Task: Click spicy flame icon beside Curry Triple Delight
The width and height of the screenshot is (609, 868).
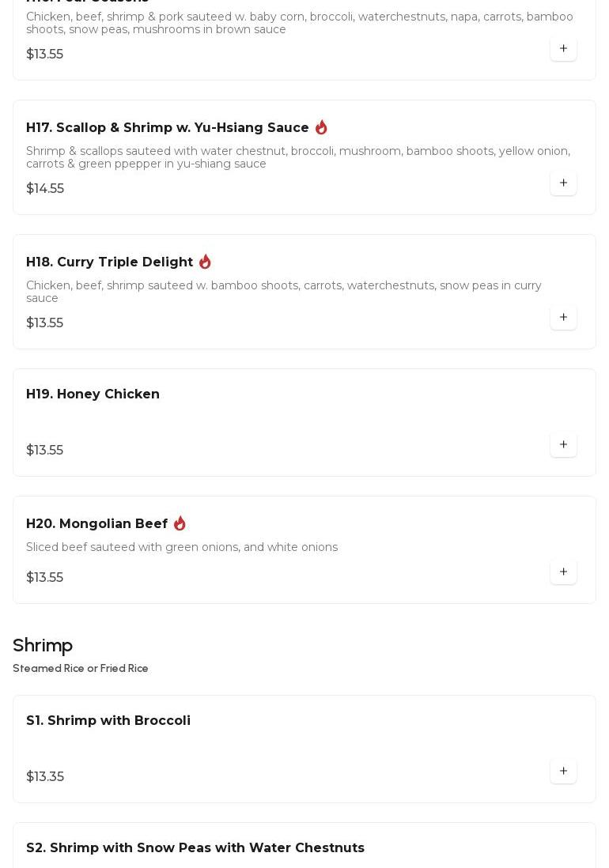Action: (205, 262)
